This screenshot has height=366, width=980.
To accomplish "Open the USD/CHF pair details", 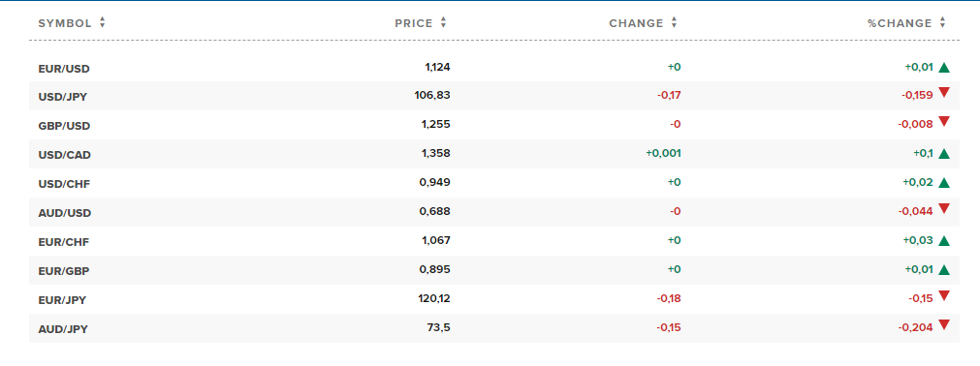I will pyautogui.click(x=64, y=184).
